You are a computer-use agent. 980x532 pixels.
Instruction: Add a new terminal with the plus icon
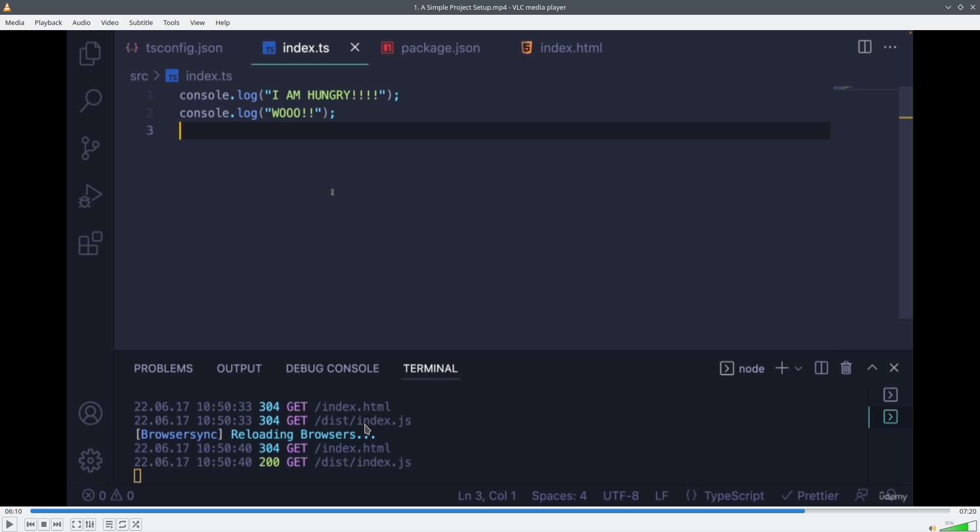point(781,368)
